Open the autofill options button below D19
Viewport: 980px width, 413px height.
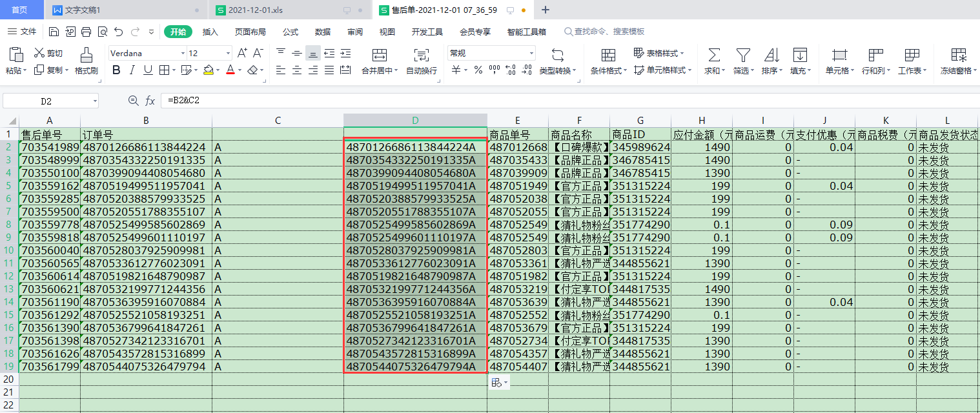click(499, 383)
